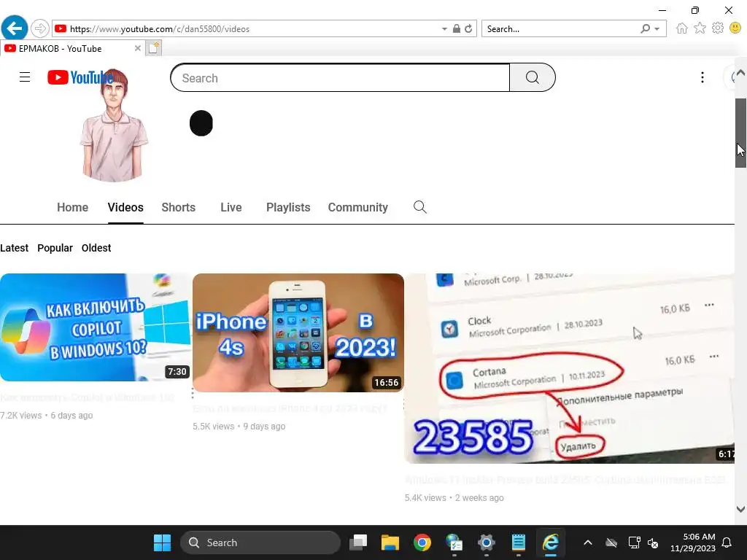
Task: Open the gear settings taskbar app
Action: pyautogui.click(x=487, y=542)
